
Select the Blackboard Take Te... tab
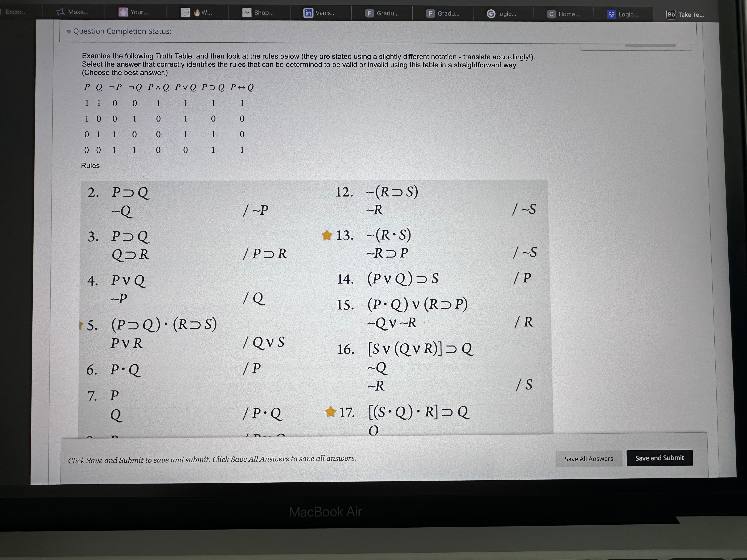point(685,15)
